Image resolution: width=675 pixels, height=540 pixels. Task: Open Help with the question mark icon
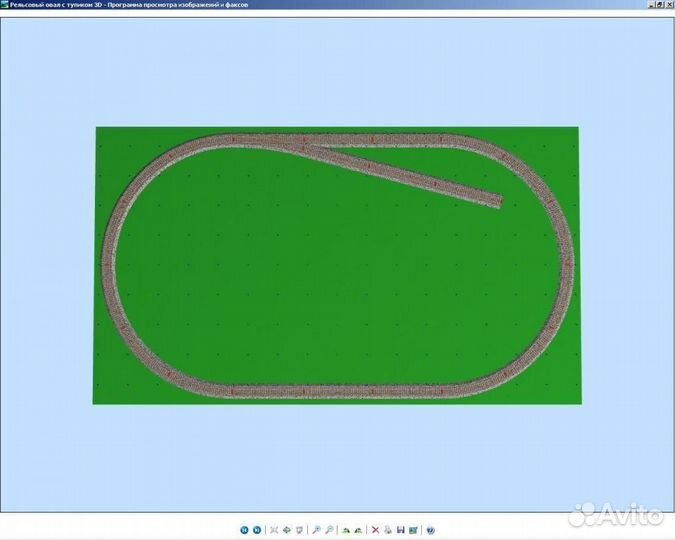[430, 530]
